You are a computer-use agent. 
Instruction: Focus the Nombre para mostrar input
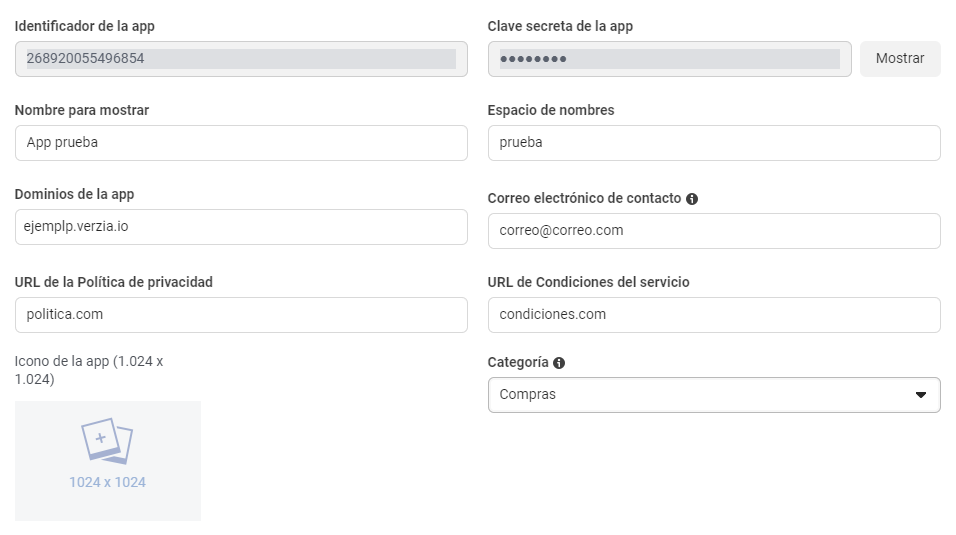pos(241,143)
